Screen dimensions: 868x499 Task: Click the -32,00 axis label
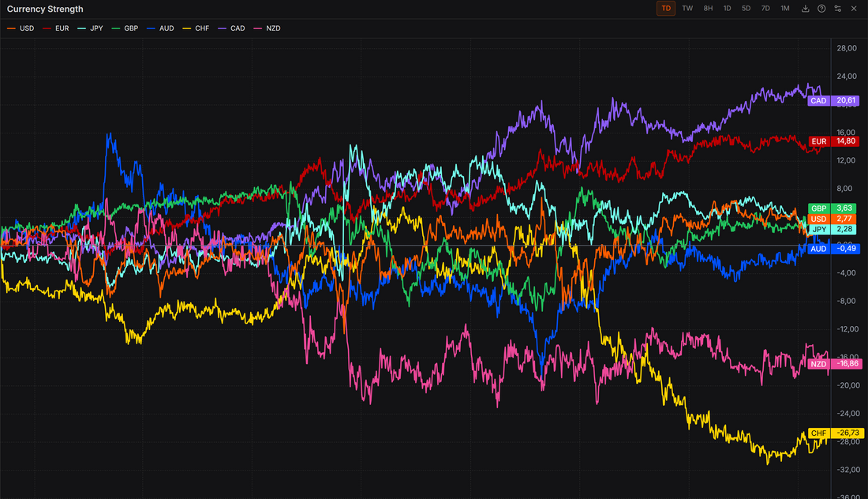point(847,470)
